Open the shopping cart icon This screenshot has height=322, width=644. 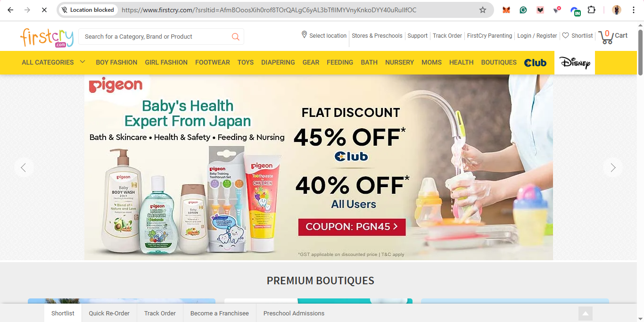606,37
